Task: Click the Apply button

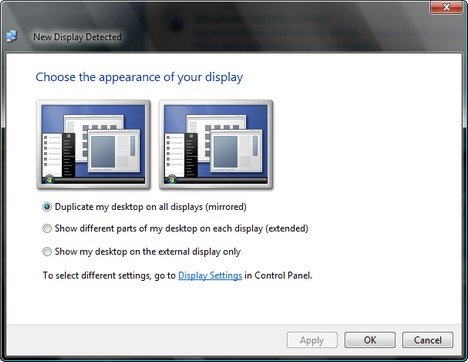Action: (312, 340)
